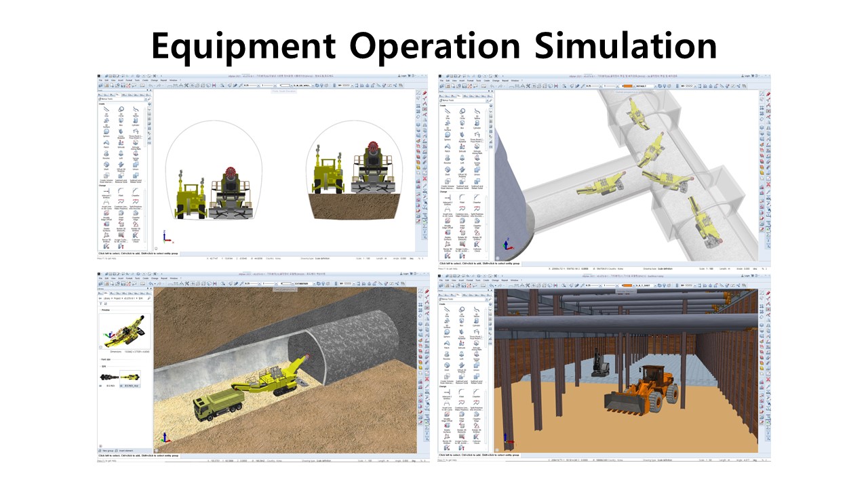
Task: Choose the Extrude tool in top-left window
Action: pos(120,144)
